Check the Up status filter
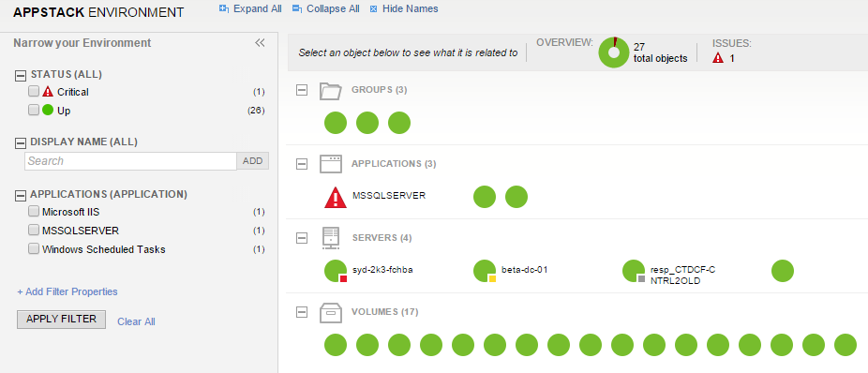Viewport: 868px width, 373px height. [x=34, y=111]
